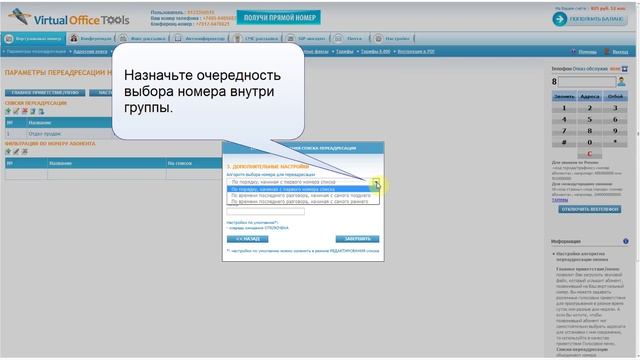Image resolution: width=640 pixels, height=360 pixels.
Task: Click the third button right of Адреса
Action: tap(615, 96)
